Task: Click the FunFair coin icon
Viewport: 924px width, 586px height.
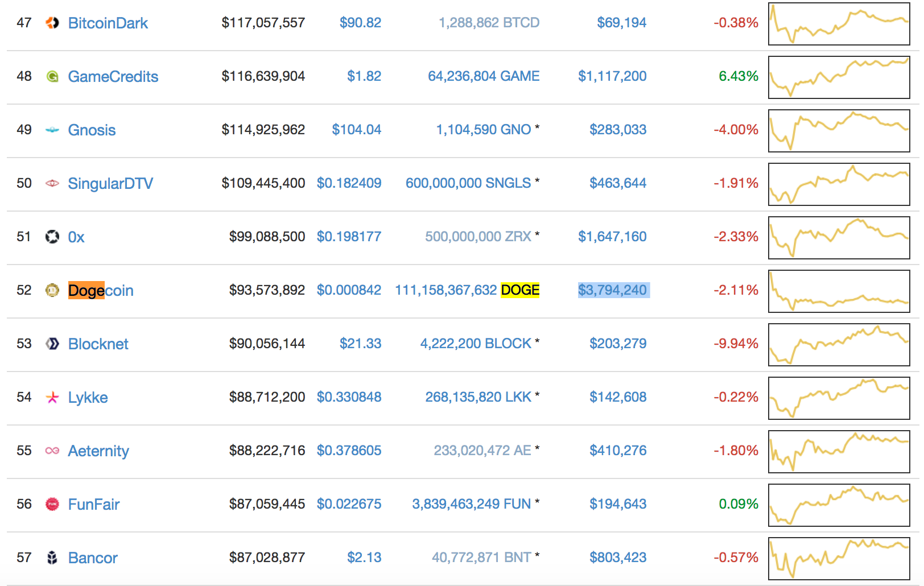Action: 52,504
